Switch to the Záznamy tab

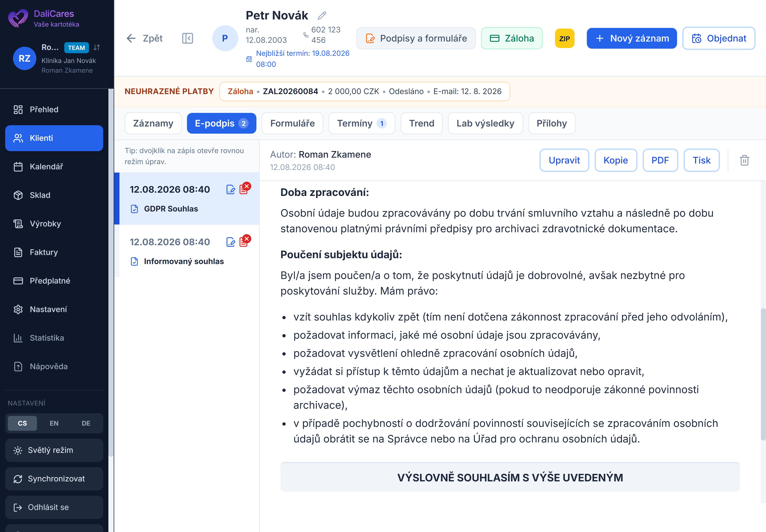(x=153, y=123)
